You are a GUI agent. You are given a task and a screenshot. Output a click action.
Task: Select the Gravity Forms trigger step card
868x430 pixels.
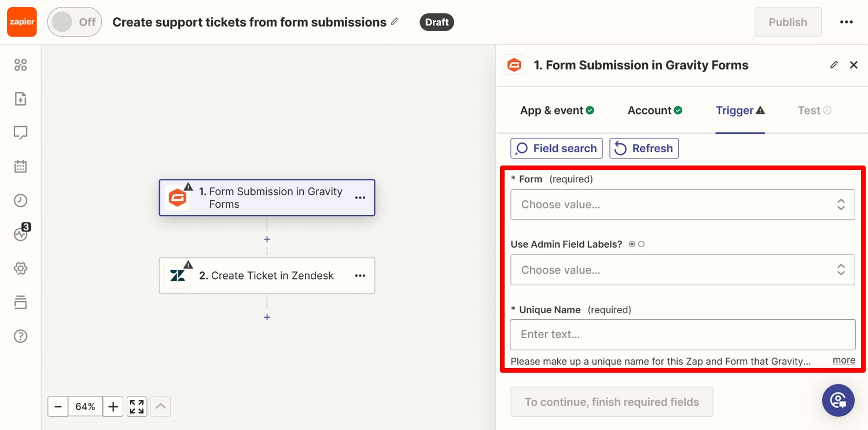(267, 197)
